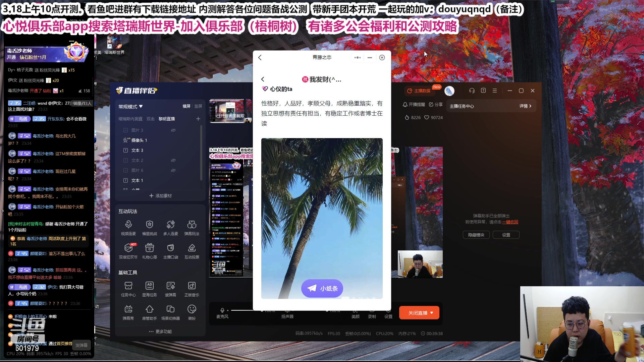Click popularity count 8226
This screenshot has width=644, height=362.
(x=413, y=118)
